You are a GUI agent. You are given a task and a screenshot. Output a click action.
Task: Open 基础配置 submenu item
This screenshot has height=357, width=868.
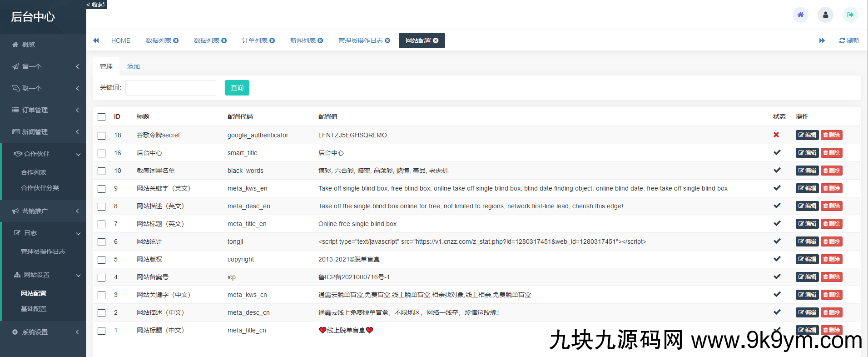[34, 309]
